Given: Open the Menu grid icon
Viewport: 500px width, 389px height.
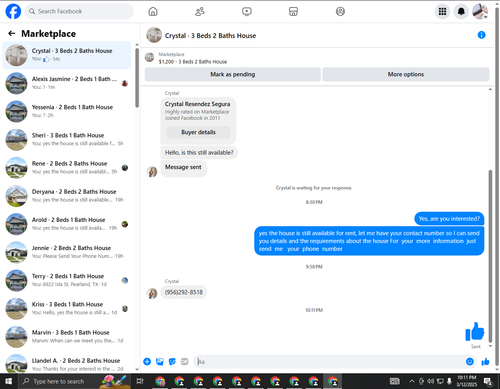Looking at the screenshot, I should pos(442,12).
